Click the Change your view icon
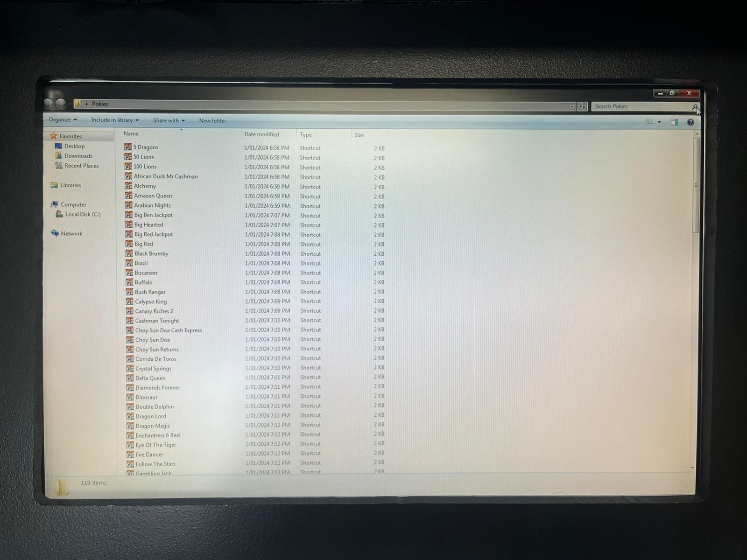Image resolution: width=747 pixels, height=560 pixels. 649,122
